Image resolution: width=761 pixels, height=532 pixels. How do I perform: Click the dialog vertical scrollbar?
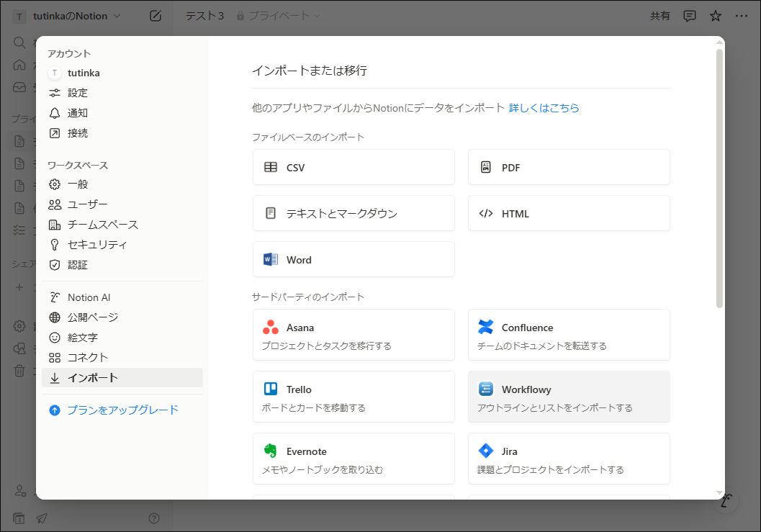point(719,178)
